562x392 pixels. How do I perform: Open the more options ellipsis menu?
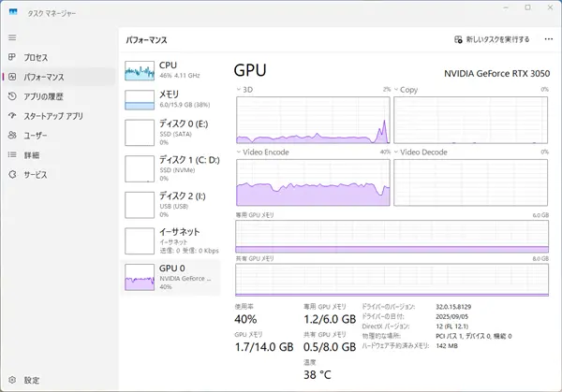tap(548, 39)
